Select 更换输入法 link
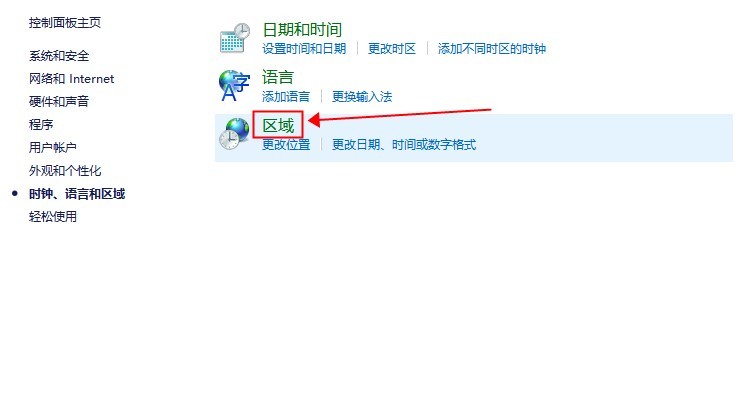The width and height of the screenshot is (743, 411). [362, 97]
